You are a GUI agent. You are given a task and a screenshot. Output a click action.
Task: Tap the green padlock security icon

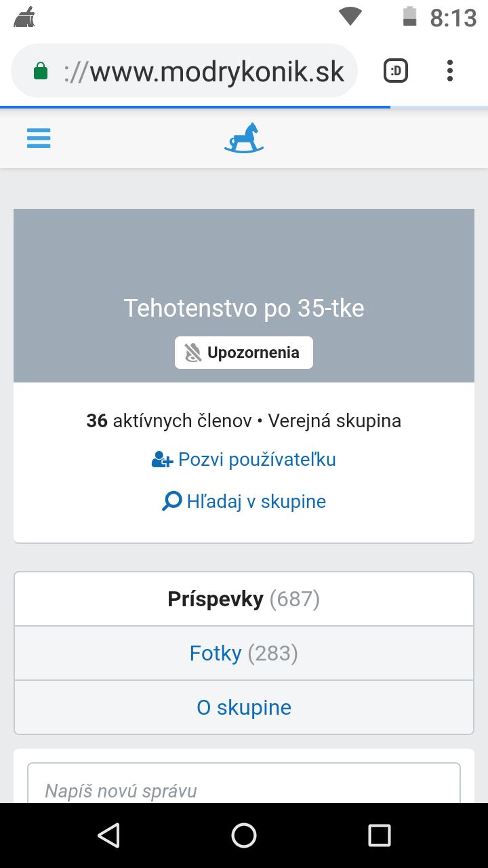tap(41, 71)
